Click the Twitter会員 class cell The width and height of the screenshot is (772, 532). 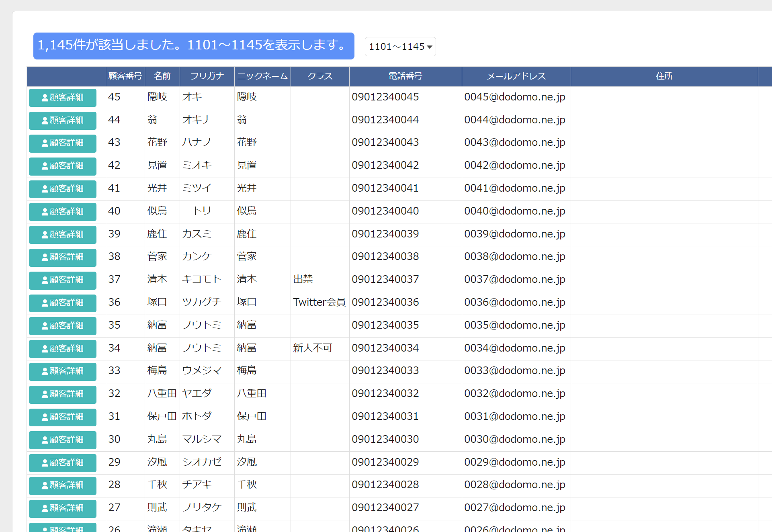[x=320, y=303]
